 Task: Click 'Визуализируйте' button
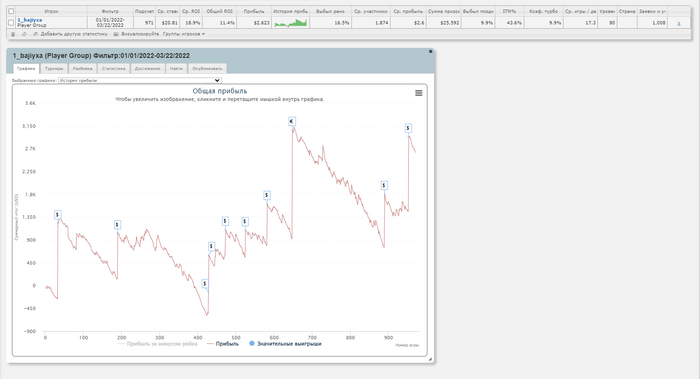pos(136,34)
